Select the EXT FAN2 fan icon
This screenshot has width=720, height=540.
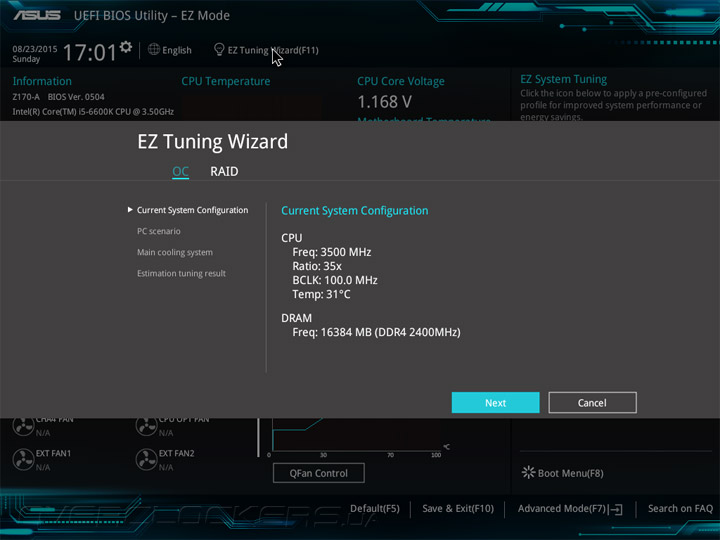click(x=146, y=460)
